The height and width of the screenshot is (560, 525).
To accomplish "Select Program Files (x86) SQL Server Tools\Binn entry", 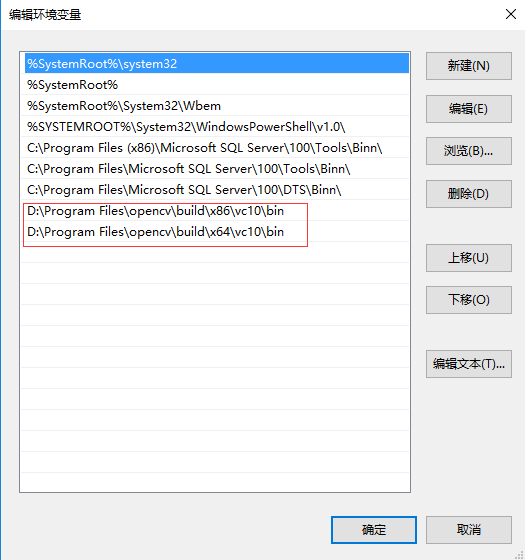I will pos(215,148).
